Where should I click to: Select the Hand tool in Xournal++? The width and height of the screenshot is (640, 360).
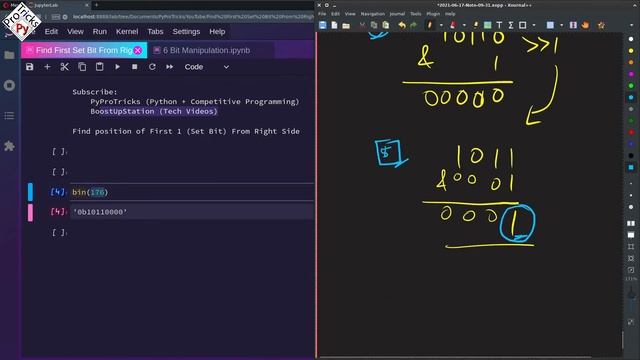pyautogui.click(x=585, y=25)
